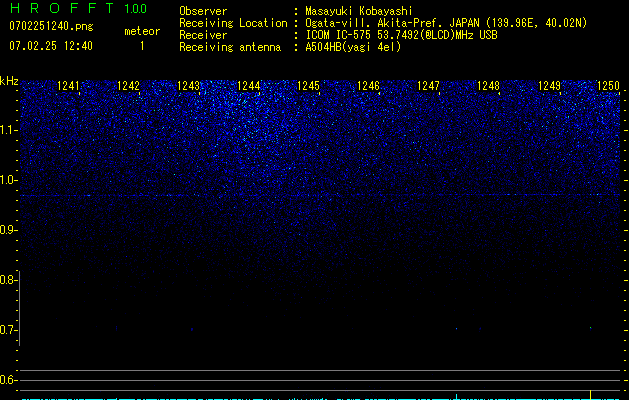Click the Receiver field label

pyautogui.click(x=203, y=35)
